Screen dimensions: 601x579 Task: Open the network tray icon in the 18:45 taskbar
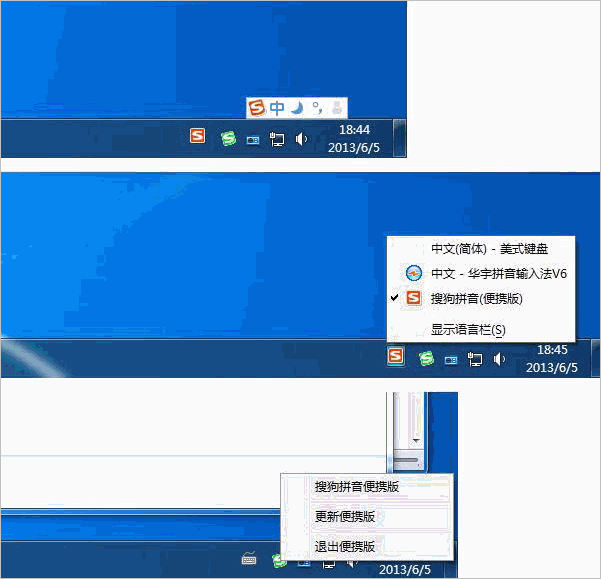click(x=475, y=359)
